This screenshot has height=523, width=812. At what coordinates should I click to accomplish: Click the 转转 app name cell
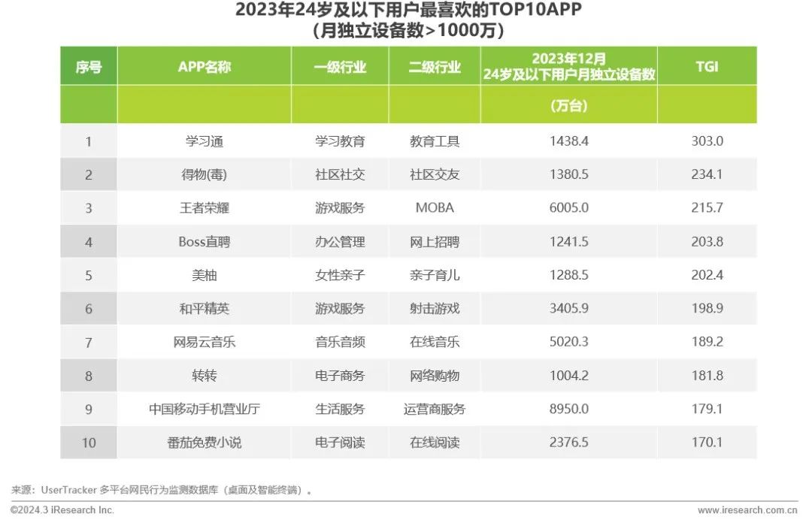pyautogui.click(x=204, y=375)
